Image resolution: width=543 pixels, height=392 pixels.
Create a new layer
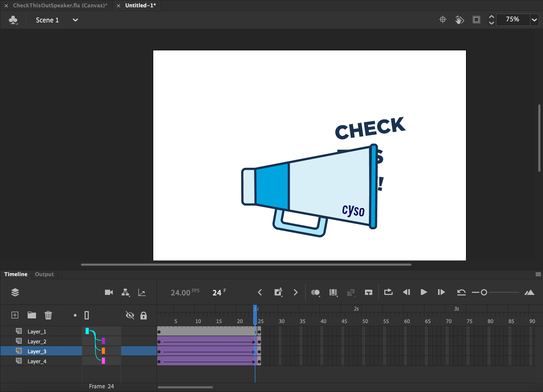pos(15,315)
